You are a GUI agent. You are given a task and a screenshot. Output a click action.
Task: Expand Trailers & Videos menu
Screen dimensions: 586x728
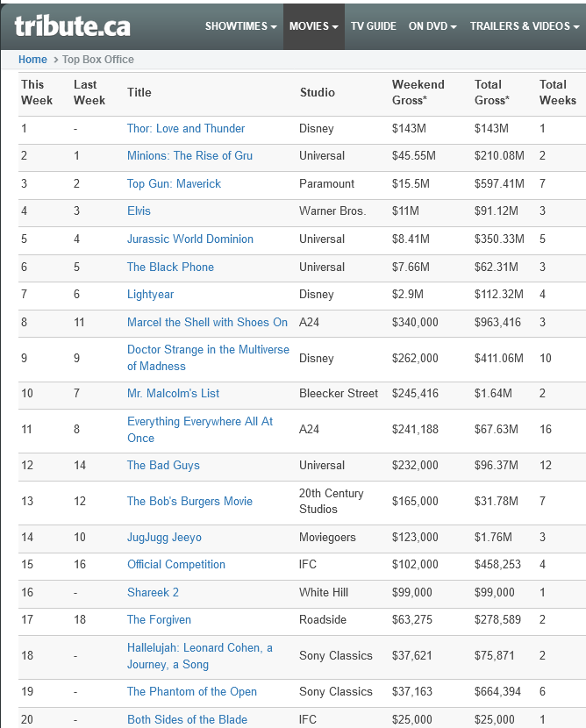pos(525,26)
